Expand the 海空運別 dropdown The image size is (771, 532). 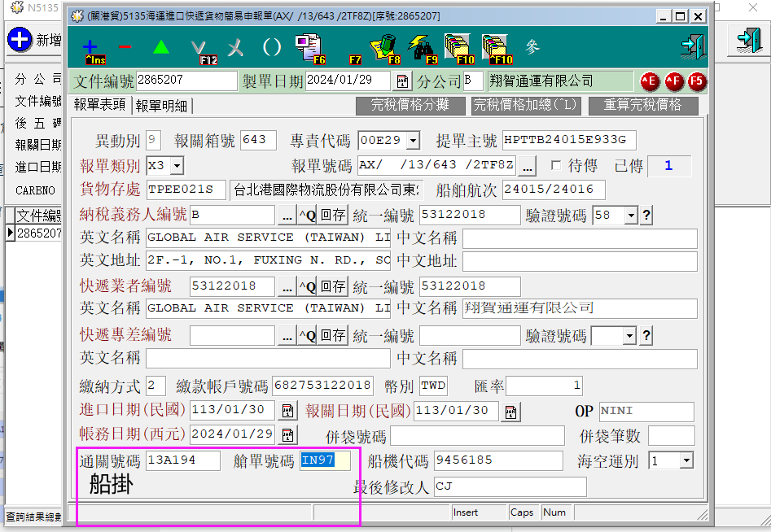click(x=686, y=461)
